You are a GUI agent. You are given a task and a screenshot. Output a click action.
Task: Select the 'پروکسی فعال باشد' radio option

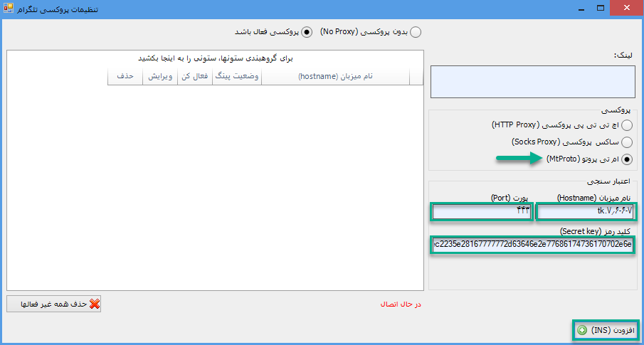point(307,32)
